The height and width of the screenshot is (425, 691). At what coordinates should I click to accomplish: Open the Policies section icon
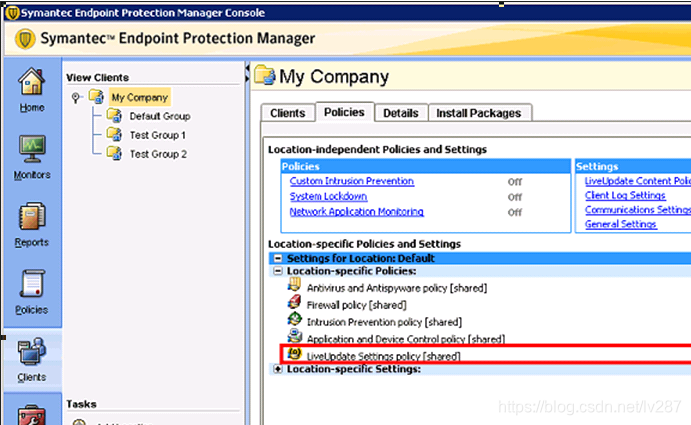click(32, 283)
